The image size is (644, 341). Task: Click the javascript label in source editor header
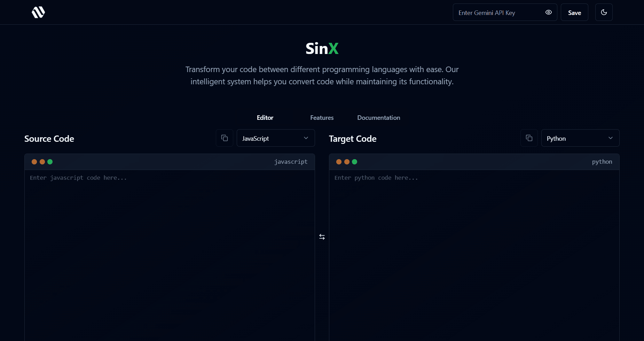click(291, 162)
